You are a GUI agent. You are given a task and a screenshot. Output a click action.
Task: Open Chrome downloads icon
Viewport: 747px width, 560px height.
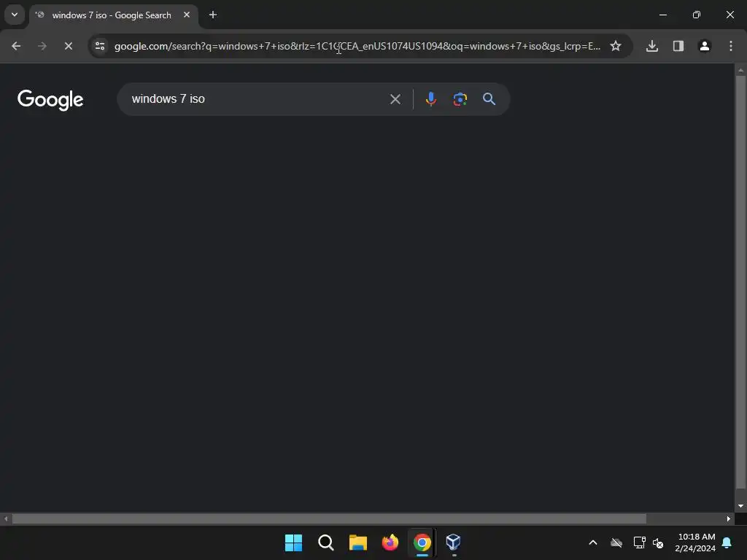tap(652, 46)
